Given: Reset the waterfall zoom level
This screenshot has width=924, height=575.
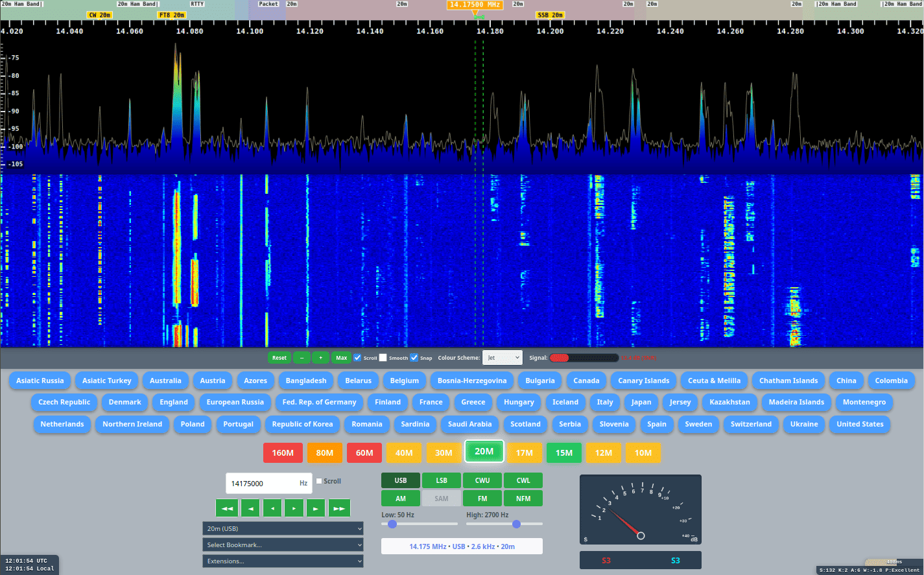Looking at the screenshot, I should (x=279, y=357).
